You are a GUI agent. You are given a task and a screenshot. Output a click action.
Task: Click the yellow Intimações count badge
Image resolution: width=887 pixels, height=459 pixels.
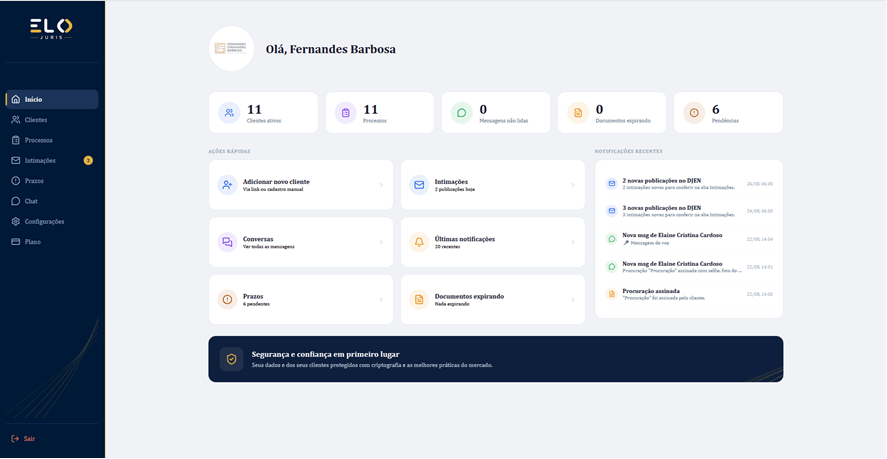click(x=88, y=161)
